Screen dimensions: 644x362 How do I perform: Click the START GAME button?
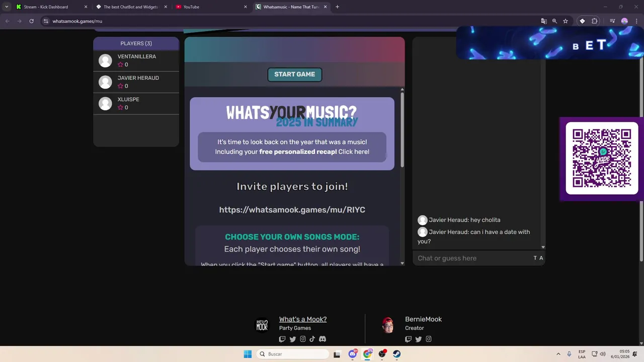click(x=294, y=74)
